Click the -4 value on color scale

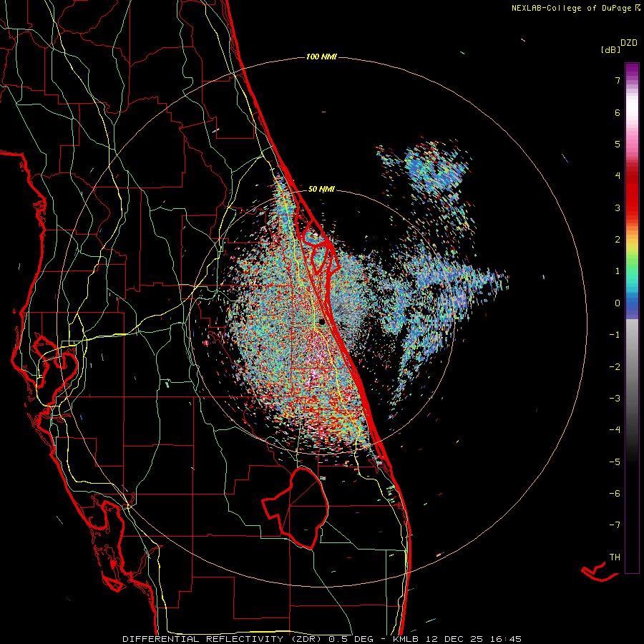pos(615,430)
